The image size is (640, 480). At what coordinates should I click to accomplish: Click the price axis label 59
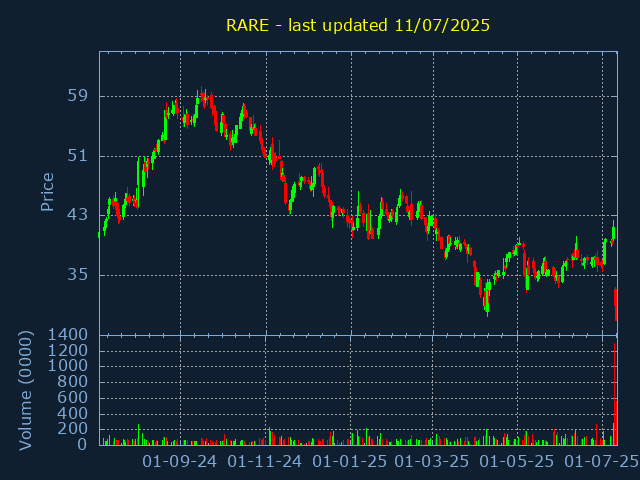click(78, 96)
